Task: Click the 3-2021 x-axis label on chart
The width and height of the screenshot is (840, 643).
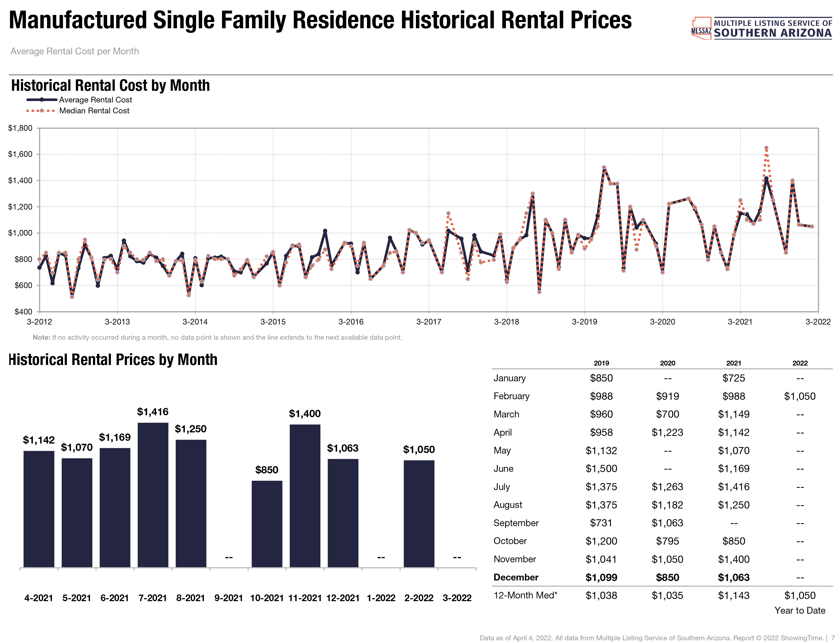Action: (x=740, y=322)
